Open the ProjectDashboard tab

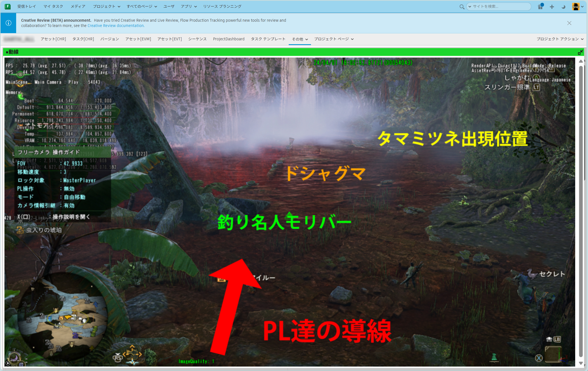click(x=229, y=39)
